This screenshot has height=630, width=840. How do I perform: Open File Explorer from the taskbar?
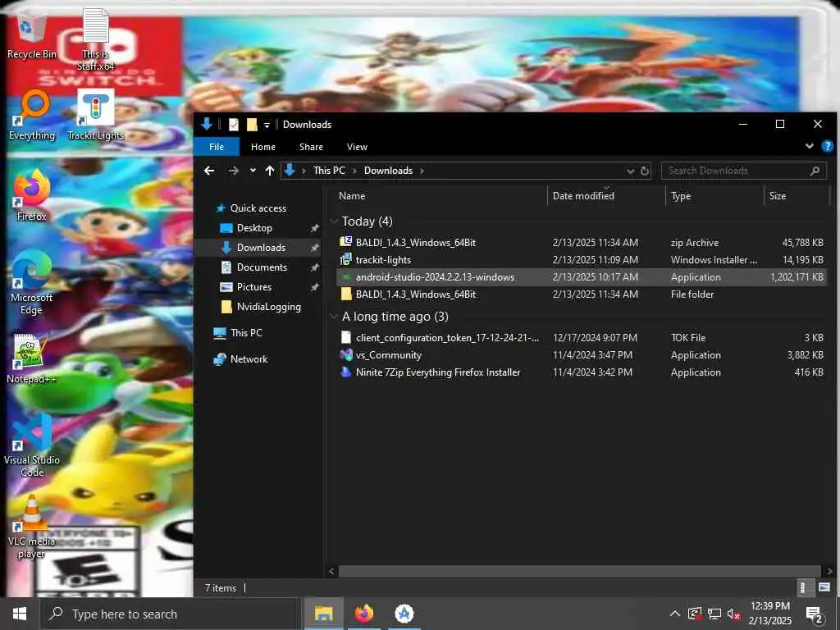coord(323,614)
